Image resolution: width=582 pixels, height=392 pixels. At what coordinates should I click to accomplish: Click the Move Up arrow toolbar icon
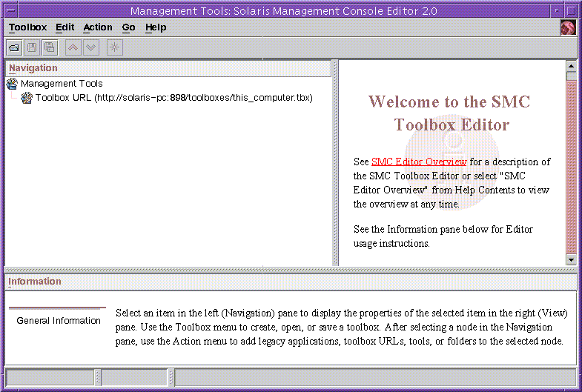click(73, 47)
